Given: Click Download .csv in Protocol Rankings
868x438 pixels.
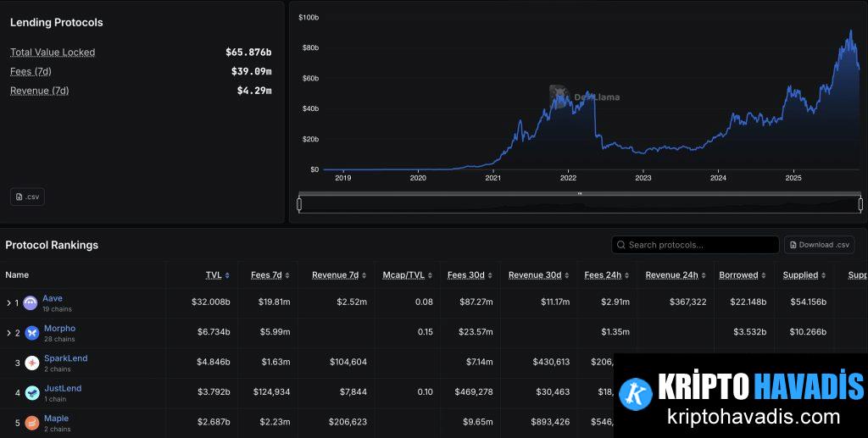Looking at the screenshot, I should [820, 245].
